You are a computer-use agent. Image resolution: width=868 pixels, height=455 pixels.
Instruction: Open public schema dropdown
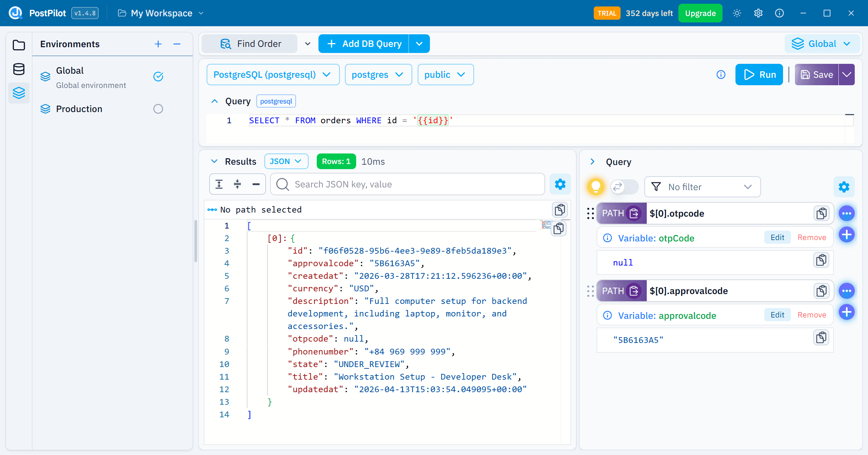[446, 75]
